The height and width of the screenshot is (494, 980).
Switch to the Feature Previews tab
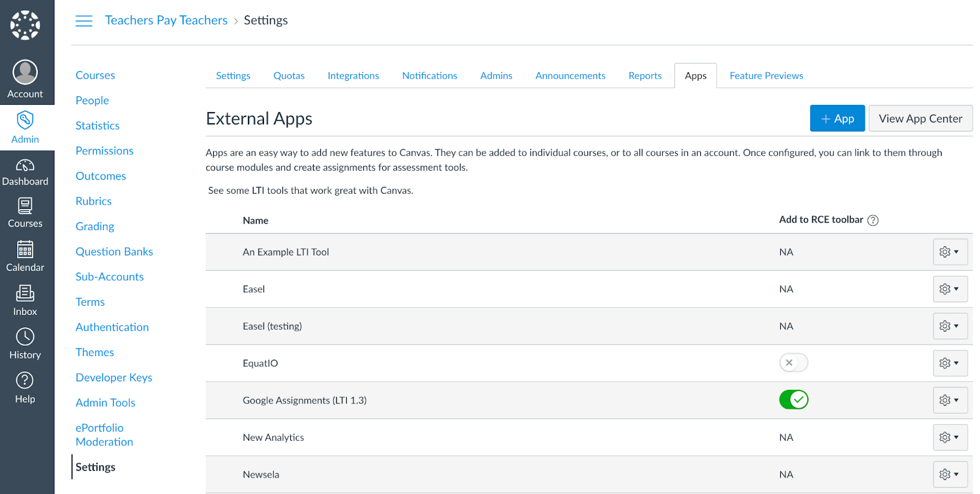coord(766,75)
